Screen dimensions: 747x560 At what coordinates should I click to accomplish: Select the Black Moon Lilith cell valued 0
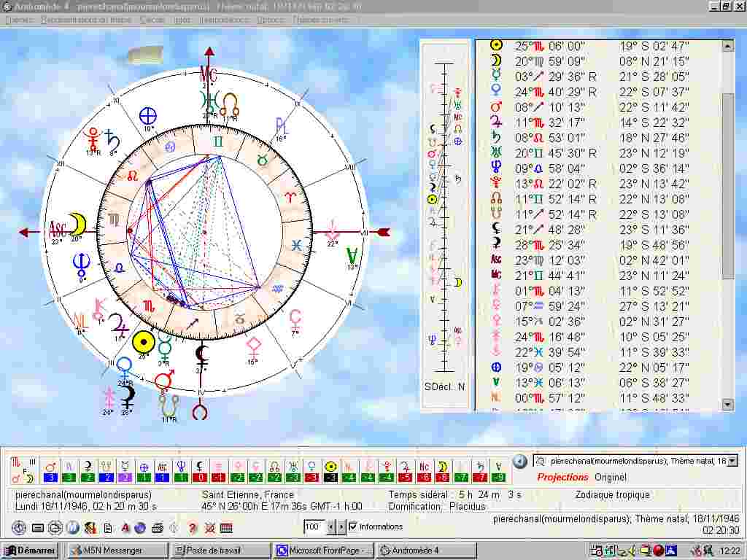200,471
